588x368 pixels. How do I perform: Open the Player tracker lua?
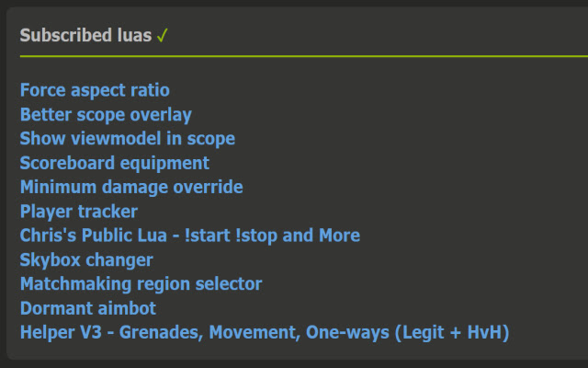pyautogui.click(x=79, y=212)
